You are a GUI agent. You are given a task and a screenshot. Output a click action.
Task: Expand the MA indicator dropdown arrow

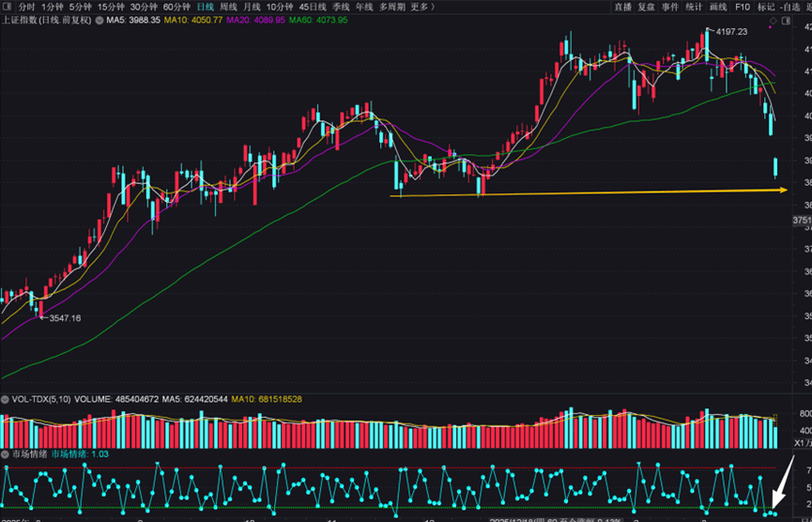[x=100, y=20]
